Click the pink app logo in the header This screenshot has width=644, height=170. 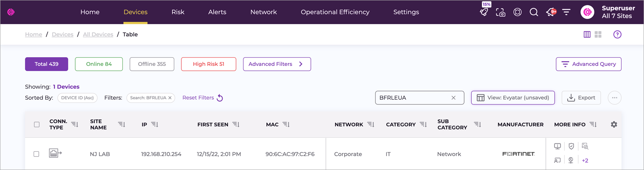(11, 12)
